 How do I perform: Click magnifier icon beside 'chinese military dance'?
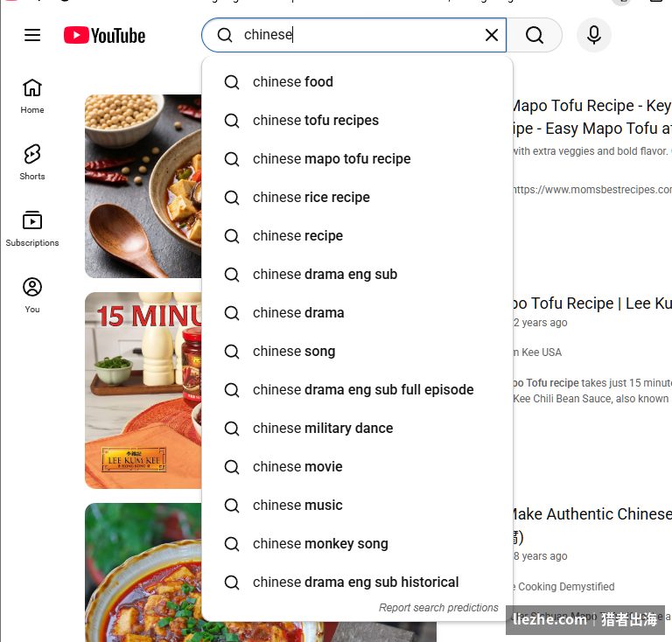click(232, 429)
